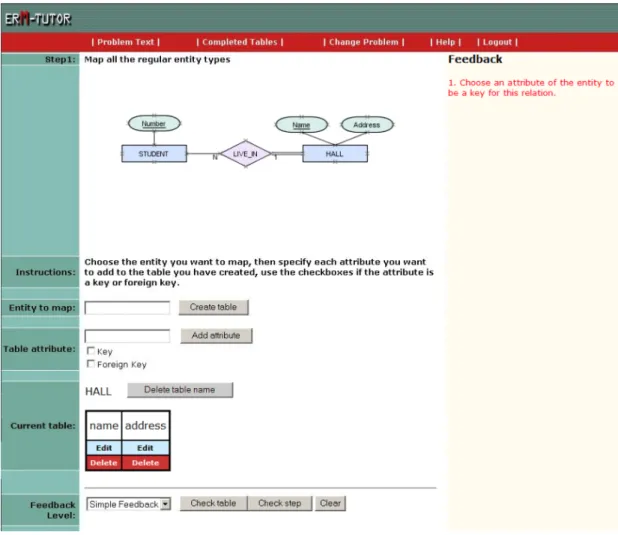The image size is (618, 535).
Task: Focus the Entity to map input field
Action: 127,308
